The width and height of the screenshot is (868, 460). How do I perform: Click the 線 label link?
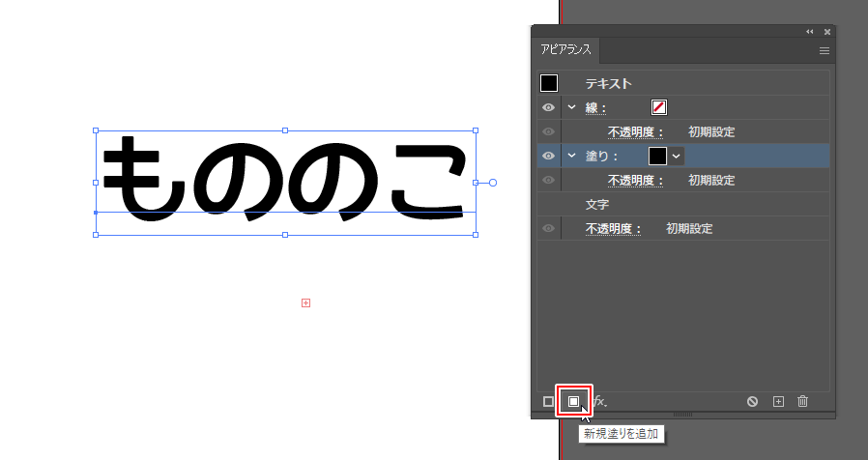[595, 107]
